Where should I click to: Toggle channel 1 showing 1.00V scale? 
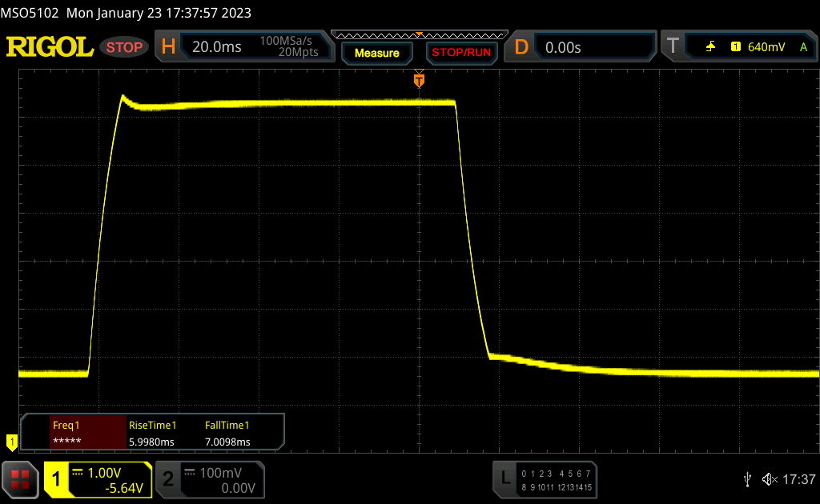(98, 480)
